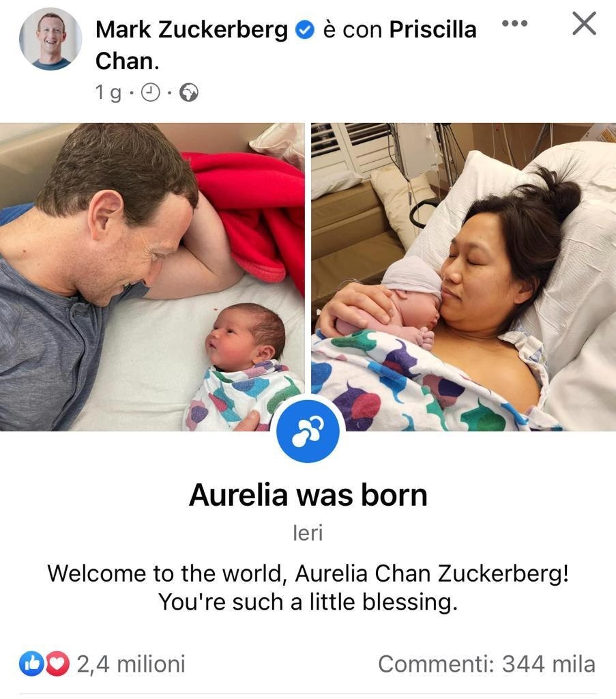Screen dimensions: 616x699
Task: Open the post author's profile picture
Action: coord(50,39)
